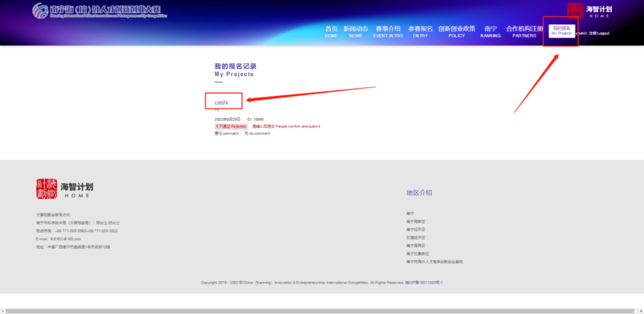Click the 我的报名记录 My Projects heading
This screenshot has width=644, height=314.
[235, 70]
